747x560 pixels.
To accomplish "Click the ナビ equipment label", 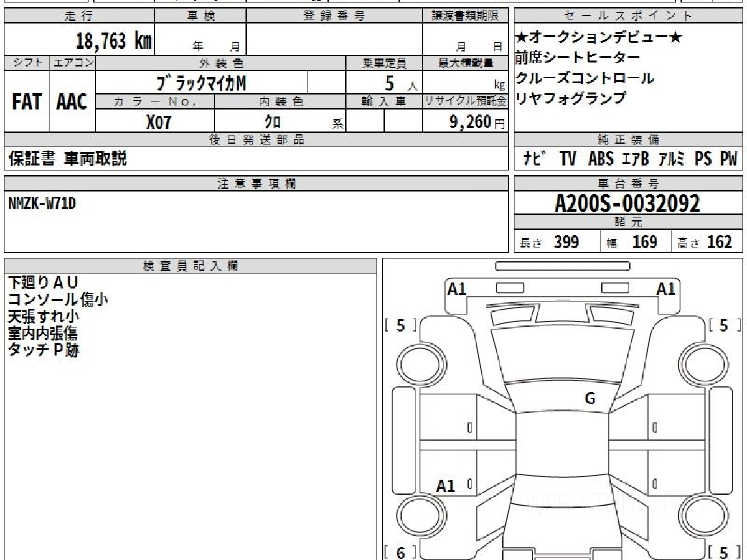I will 535,159.
